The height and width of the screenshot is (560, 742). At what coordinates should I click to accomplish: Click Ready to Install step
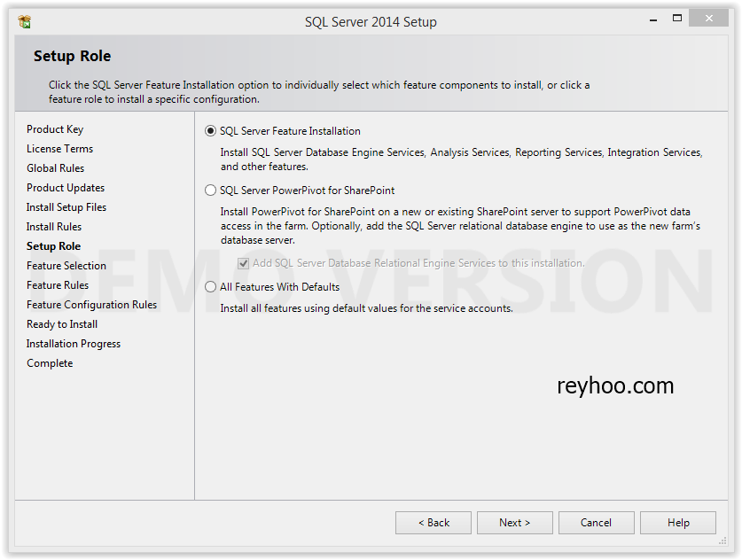pyautogui.click(x=62, y=324)
